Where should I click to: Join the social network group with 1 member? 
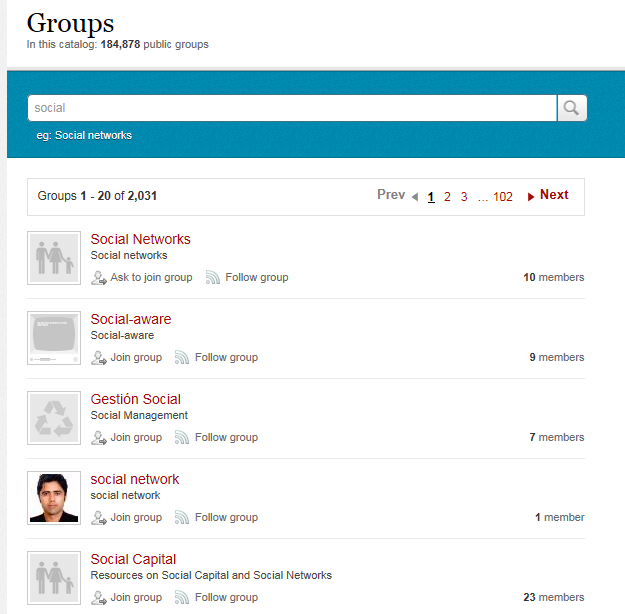click(x=136, y=517)
